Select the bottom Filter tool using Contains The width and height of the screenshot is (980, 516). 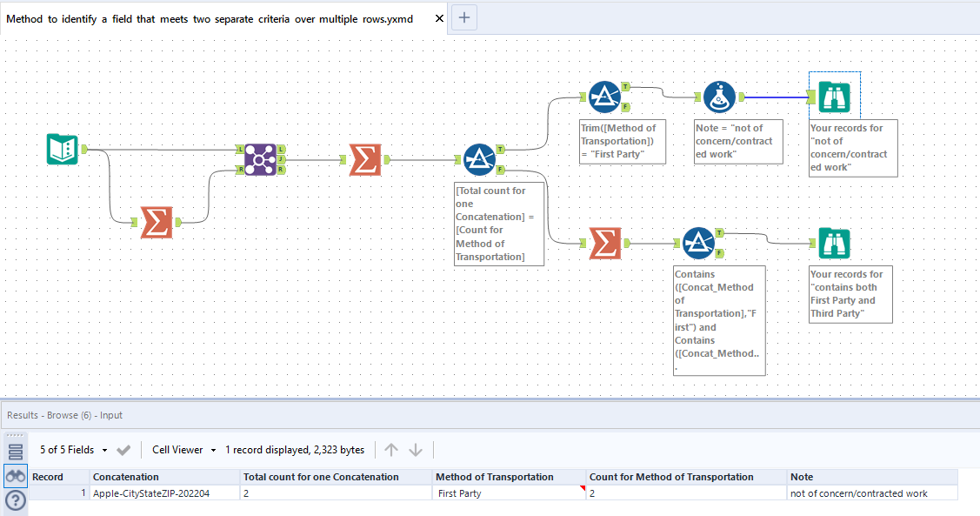[699, 243]
